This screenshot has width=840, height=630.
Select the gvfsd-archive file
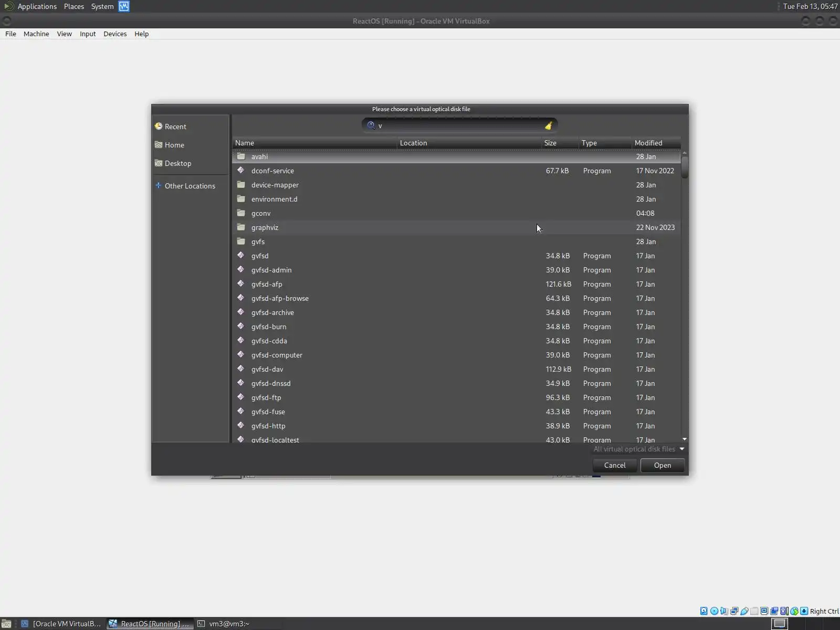pyautogui.click(x=457, y=312)
